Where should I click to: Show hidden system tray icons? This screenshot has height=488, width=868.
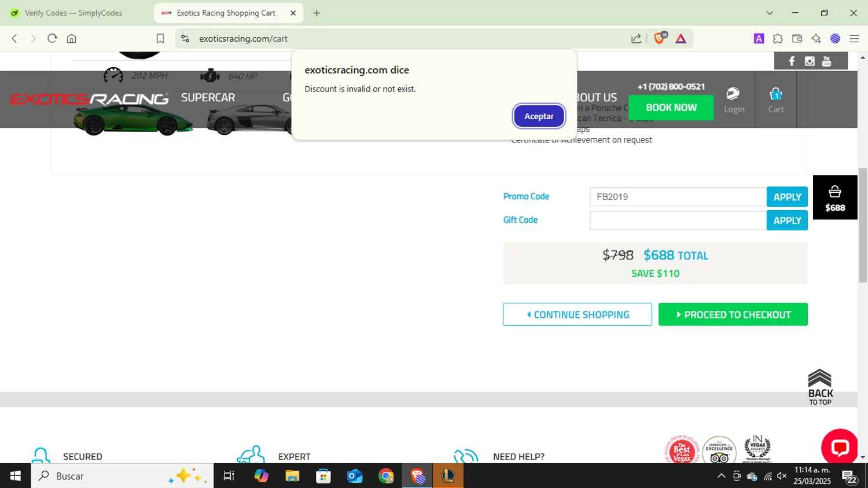pyautogui.click(x=721, y=476)
